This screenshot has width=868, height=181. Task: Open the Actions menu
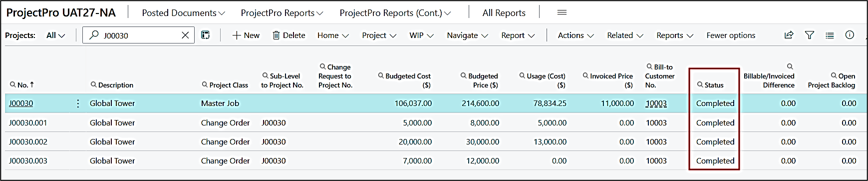[x=576, y=35]
